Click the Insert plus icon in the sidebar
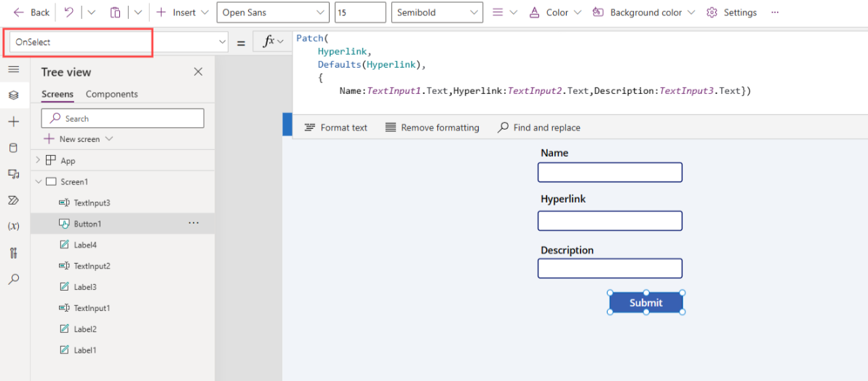 click(x=13, y=122)
